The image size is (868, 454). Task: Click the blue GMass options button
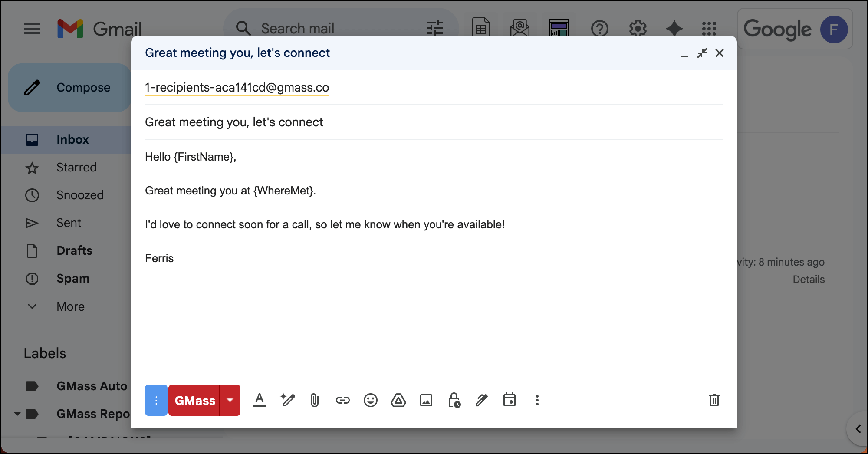[156, 400]
